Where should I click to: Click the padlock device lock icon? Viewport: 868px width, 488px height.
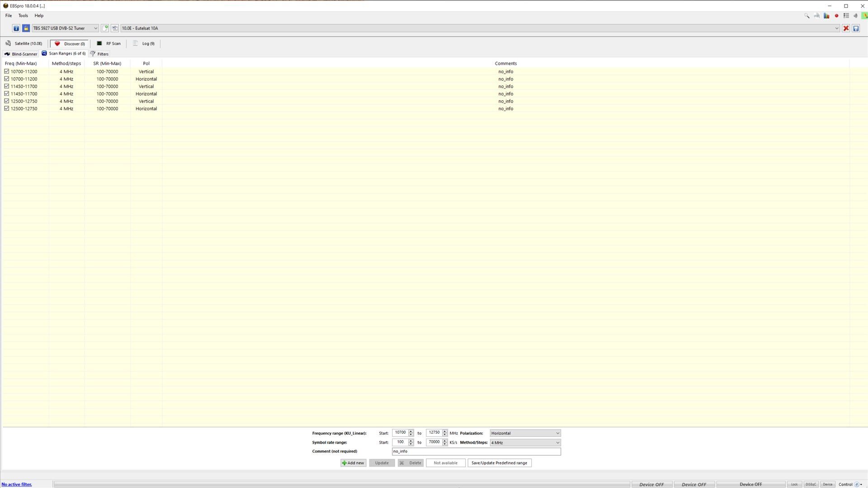(x=26, y=28)
